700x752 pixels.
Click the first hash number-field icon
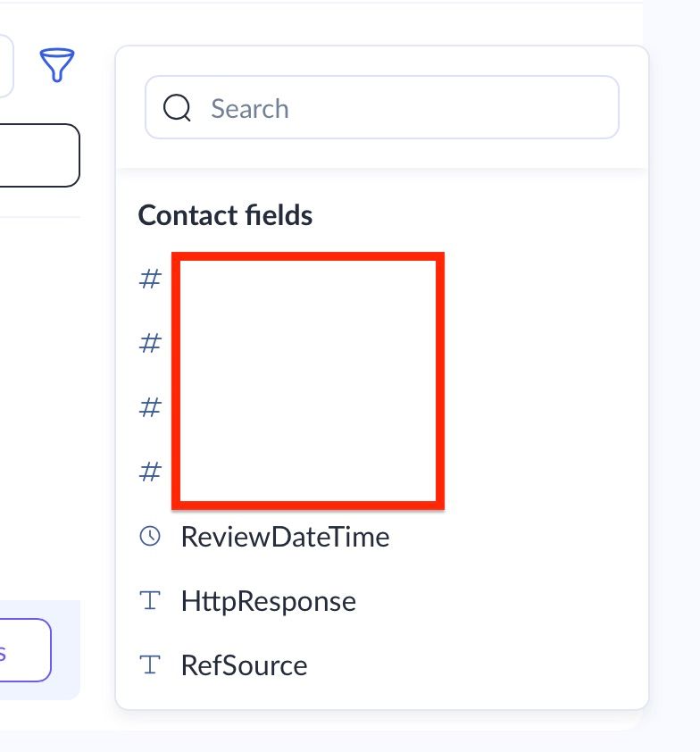point(150,280)
